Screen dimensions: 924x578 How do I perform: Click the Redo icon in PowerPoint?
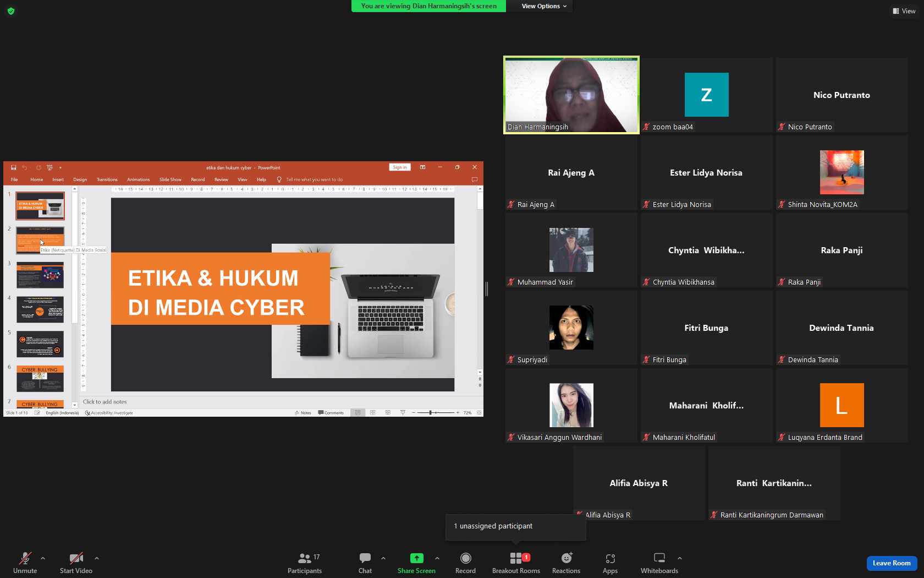pyautogui.click(x=38, y=167)
